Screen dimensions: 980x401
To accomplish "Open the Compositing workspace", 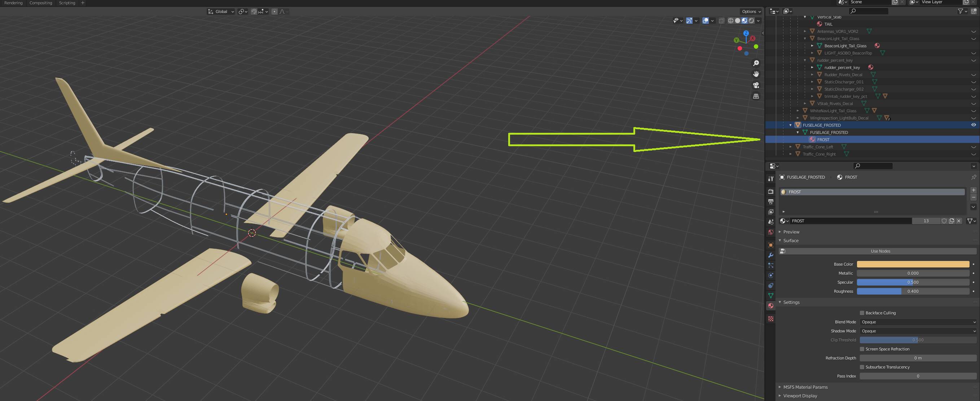I will click(41, 3).
